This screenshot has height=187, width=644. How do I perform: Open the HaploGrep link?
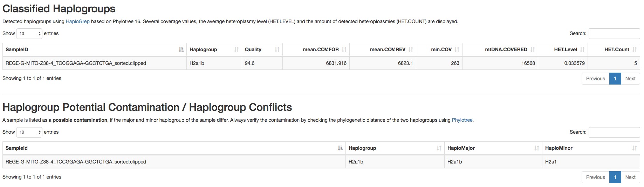click(x=78, y=21)
